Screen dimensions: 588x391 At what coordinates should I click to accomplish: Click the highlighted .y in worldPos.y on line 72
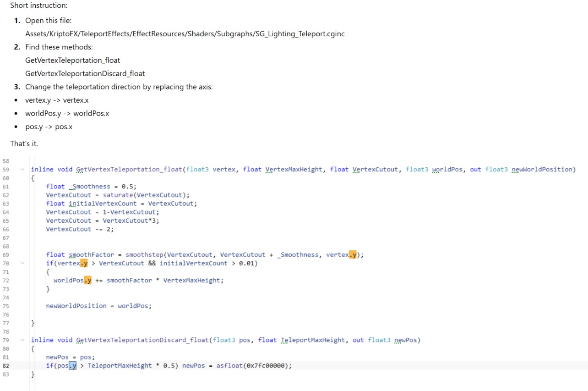[x=87, y=281]
